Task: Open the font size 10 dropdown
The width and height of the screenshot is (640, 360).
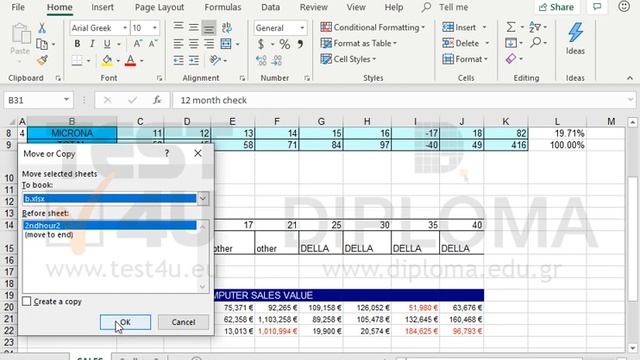Action: pyautogui.click(x=154, y=28)
